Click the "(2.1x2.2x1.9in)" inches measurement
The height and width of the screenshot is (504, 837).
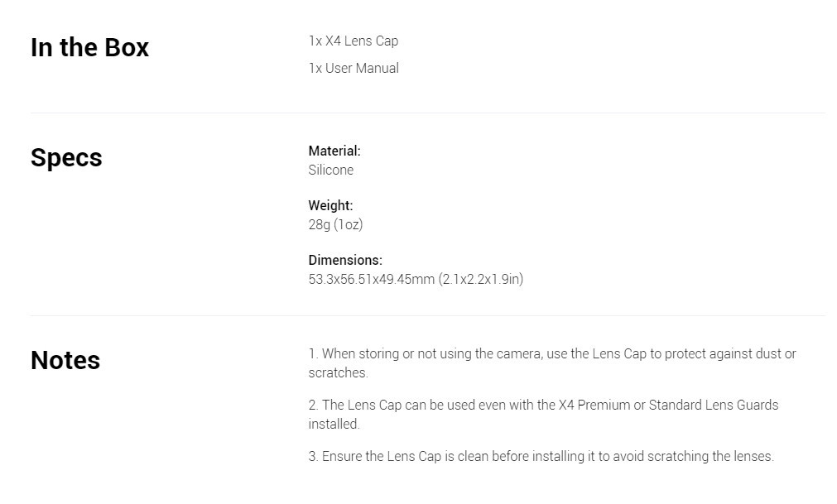click(x=481, y=280)
